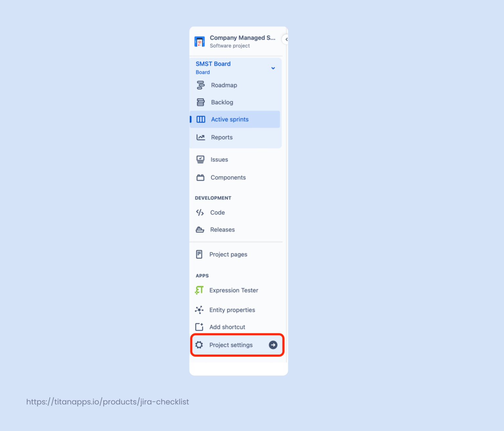Click the Expression Tester app icon
Image resolution: width=504 pixels, height=431 pixels.
[199, 290]
